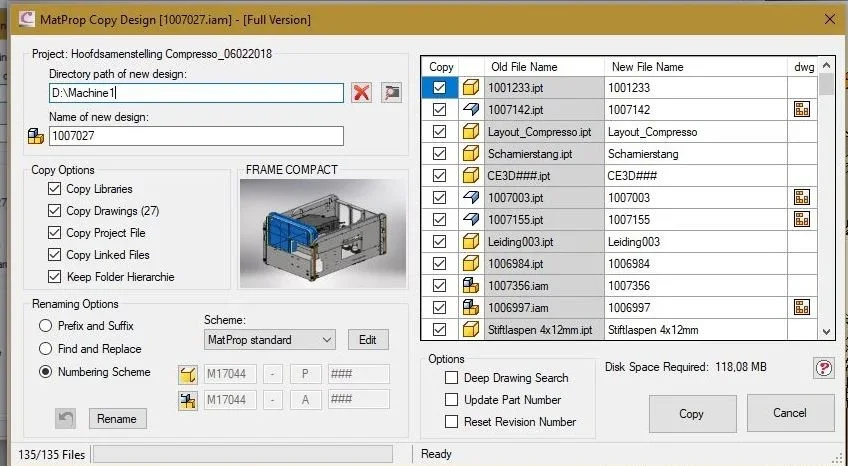Click the file list scroll up arrow
The width and height of the screenshot is (848, 466).
pos(826,66)
